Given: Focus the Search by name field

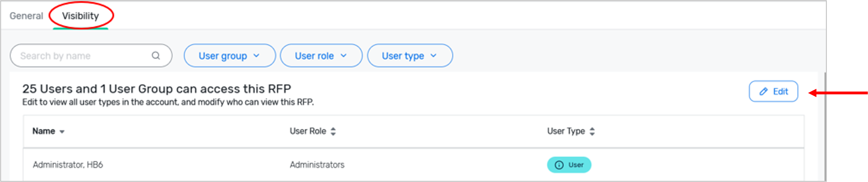Looking at the screenshot, I should (84, 55).
